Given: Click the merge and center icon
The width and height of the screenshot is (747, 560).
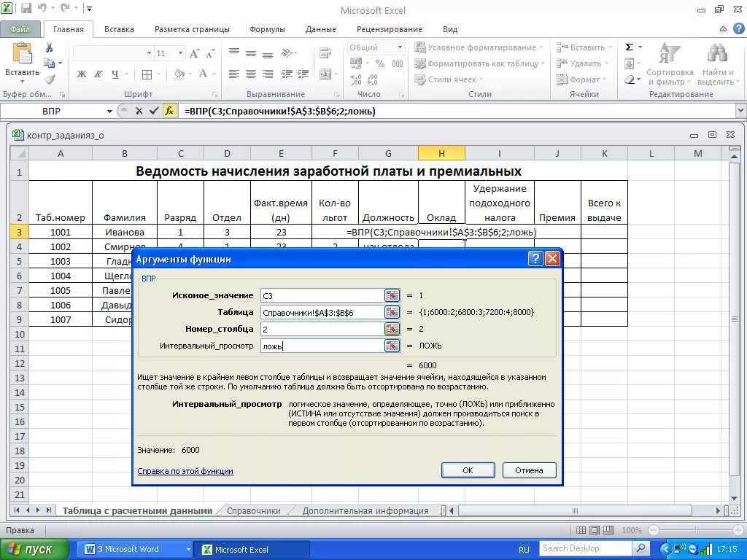Looking at the screenshot, I should click(x=325, y=74).
